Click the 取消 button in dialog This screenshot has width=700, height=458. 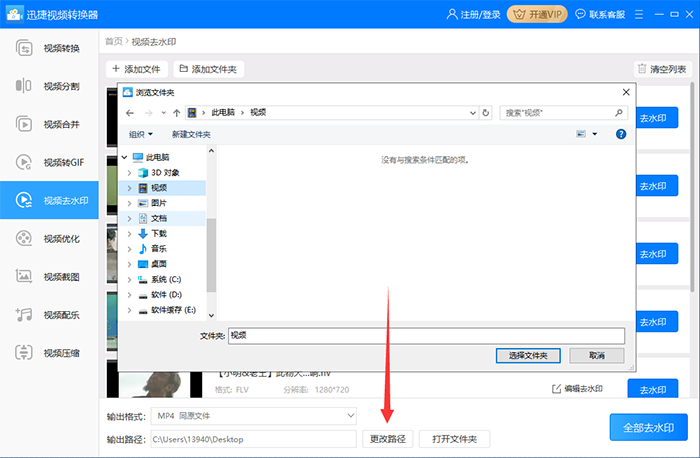[x=597, y=356]
